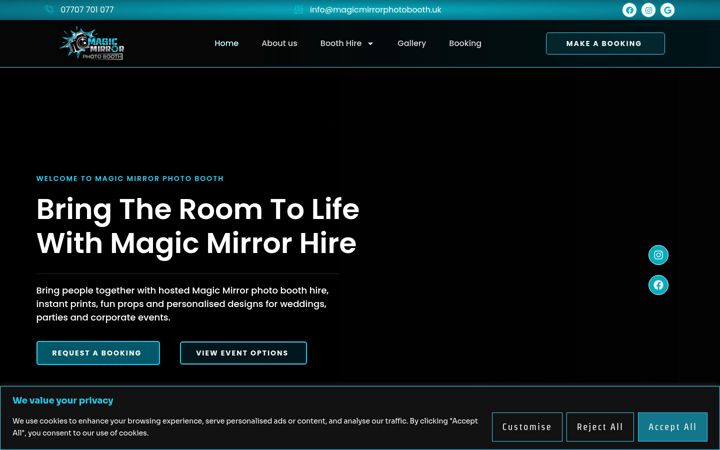The width and height of the screenshot is (720, 450).
Task: Click the cookie description text
Action: pos(245,427)
